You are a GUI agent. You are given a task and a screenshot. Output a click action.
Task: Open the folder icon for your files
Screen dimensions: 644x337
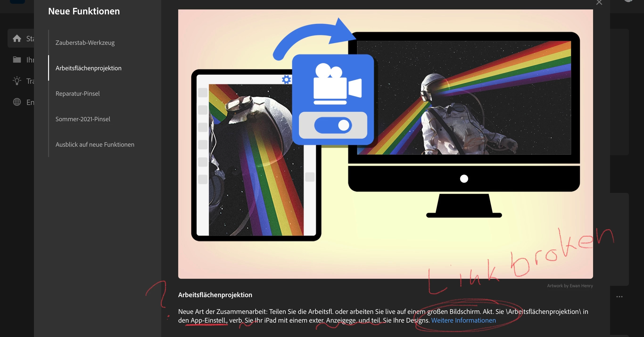click(x=17, y=60)
